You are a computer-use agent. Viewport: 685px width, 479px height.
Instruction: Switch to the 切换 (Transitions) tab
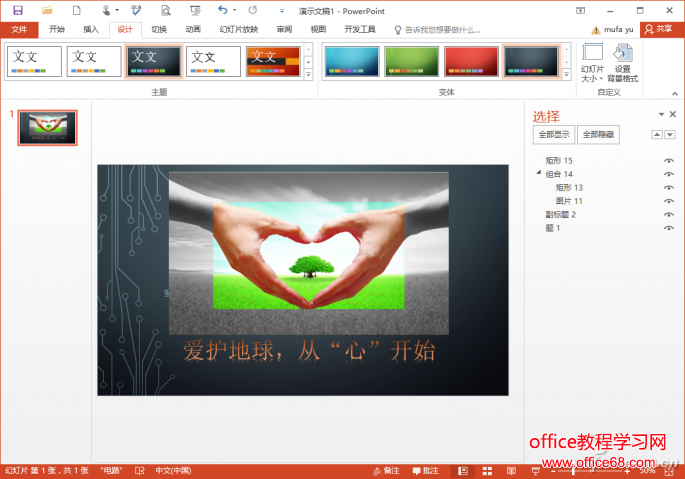click(159, 29)
